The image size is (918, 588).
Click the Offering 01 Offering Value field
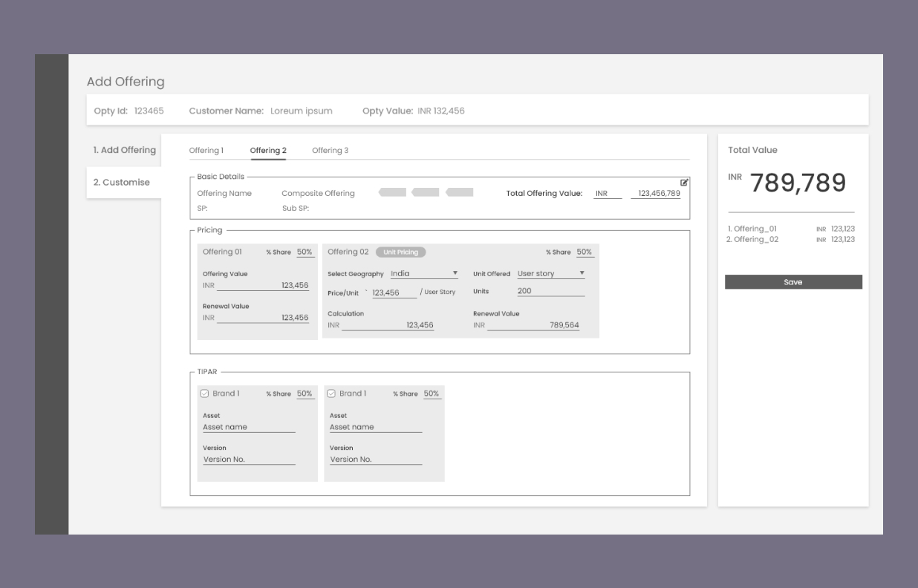click(263, 286)
